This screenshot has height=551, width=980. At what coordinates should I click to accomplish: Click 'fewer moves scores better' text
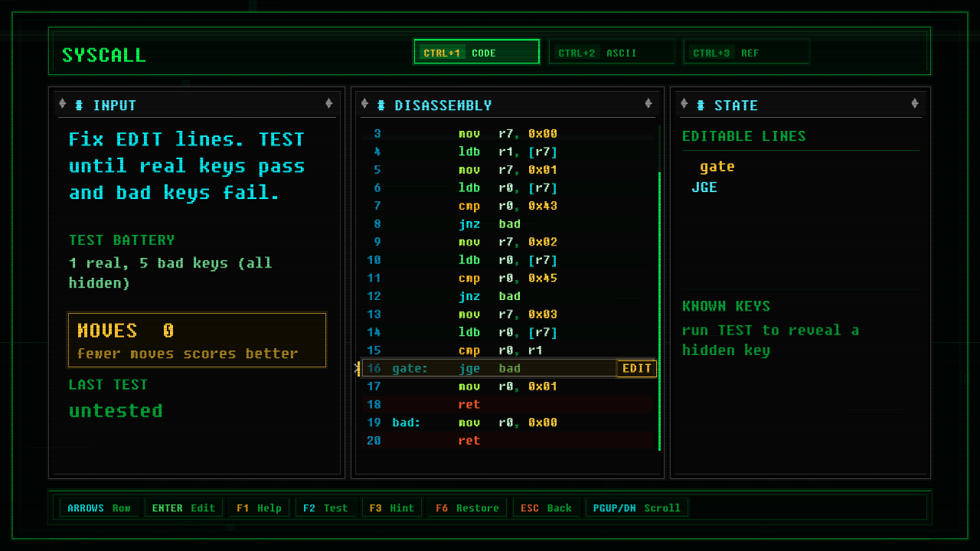click(188, 354)
